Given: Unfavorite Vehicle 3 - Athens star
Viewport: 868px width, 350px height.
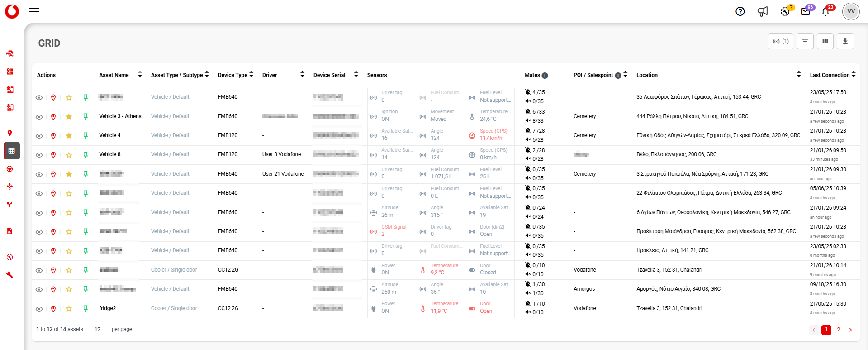Looking at the screenshot, I should pyautogui.click(x=69, y=117).
